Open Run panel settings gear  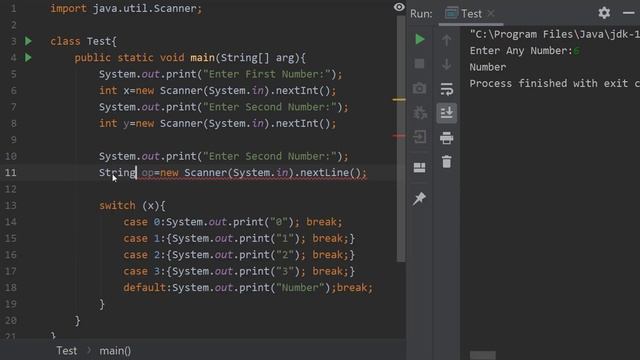tap(604, 13)
